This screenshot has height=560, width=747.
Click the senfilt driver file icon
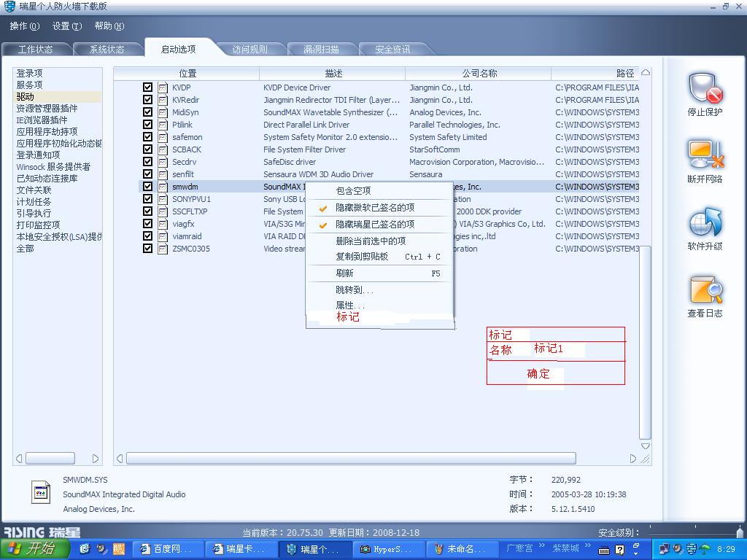point(163,174)
